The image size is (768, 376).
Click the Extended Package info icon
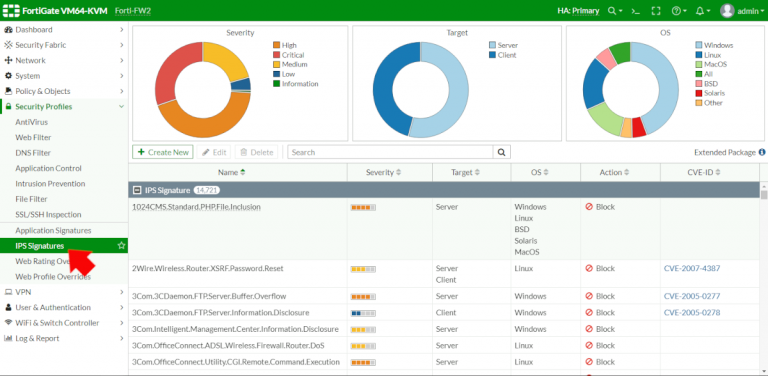pos(762,152)
